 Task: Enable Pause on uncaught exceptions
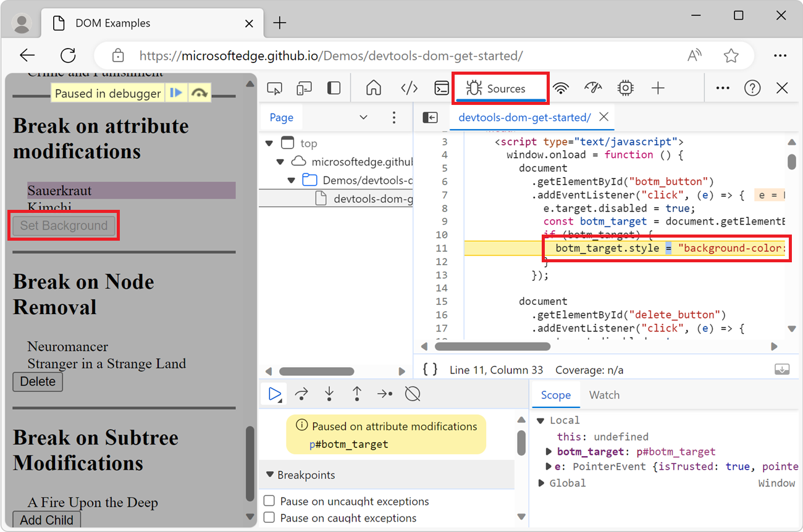tap(269, 502)
